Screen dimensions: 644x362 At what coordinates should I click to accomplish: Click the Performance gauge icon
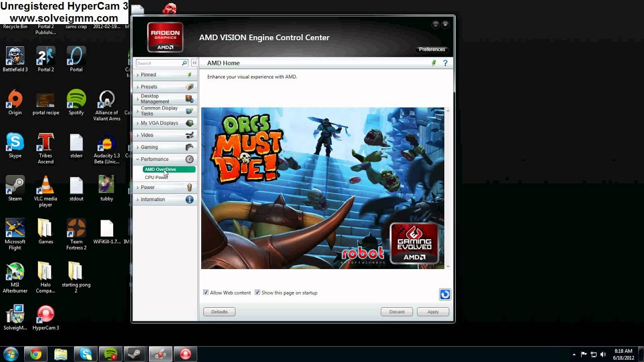coord(190,159)
